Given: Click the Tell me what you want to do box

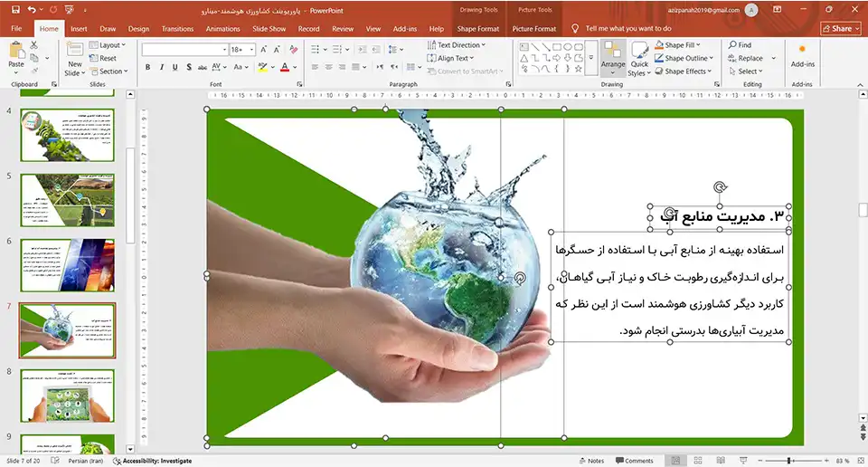Looking at the screenshot, I should 627,29.
